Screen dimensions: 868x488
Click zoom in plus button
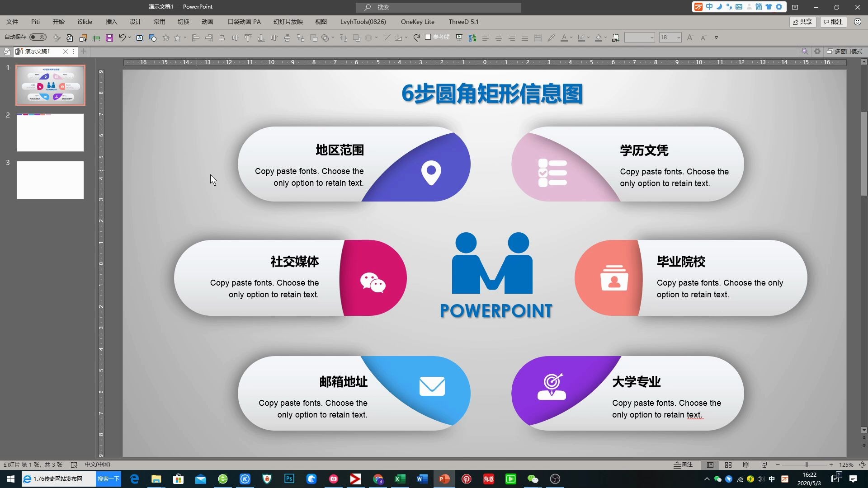(831, 465)
